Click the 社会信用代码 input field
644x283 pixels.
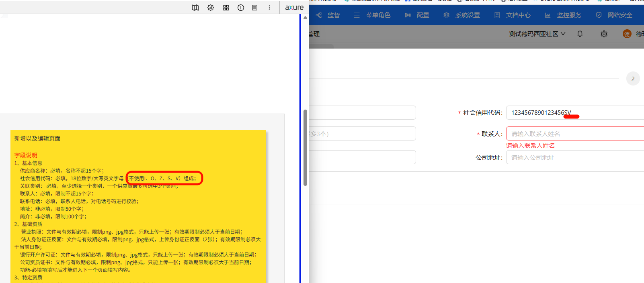point(575,113)
